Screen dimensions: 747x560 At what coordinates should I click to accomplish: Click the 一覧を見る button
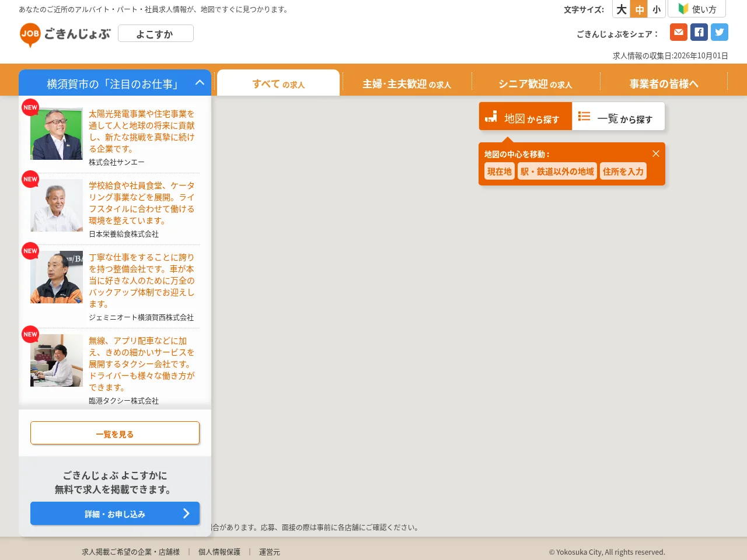pos(115,433)
